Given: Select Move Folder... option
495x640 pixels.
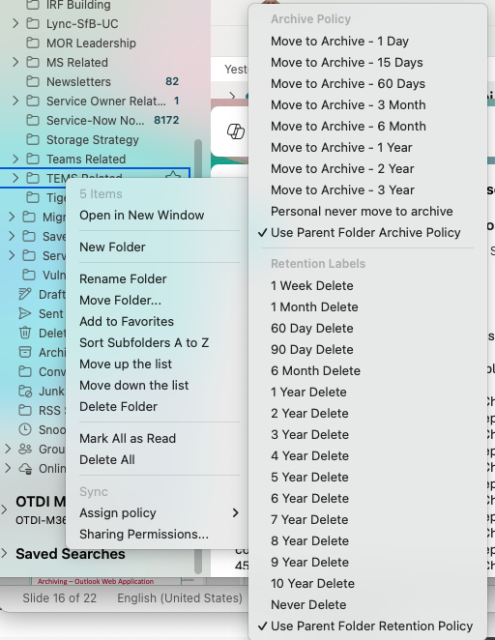Looking at the screenshot, I should point(120,300).
